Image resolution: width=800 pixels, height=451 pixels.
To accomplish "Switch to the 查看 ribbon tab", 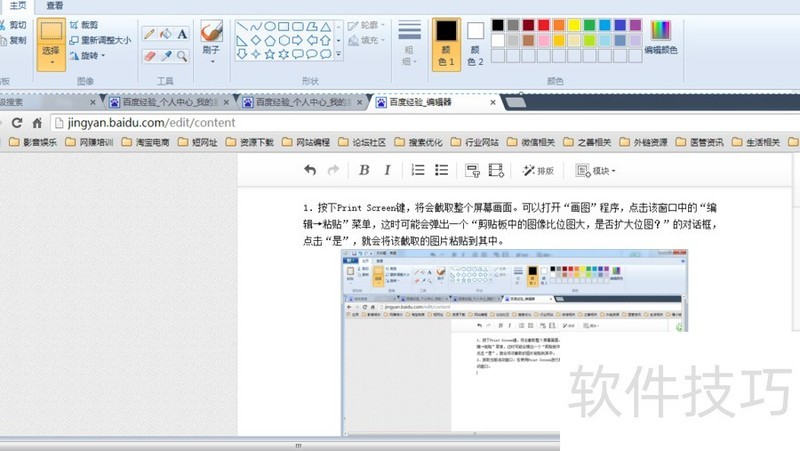I will (x=55, y=5).
